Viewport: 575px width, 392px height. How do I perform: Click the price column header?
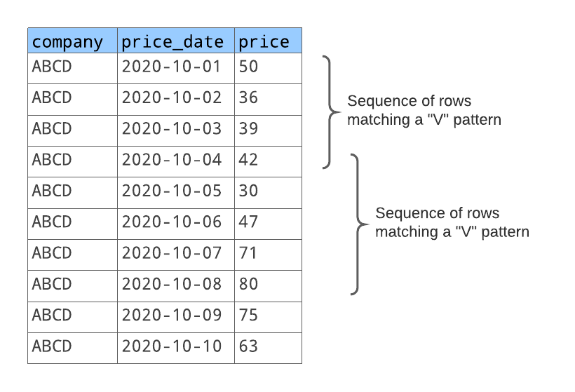pos(264,41)
